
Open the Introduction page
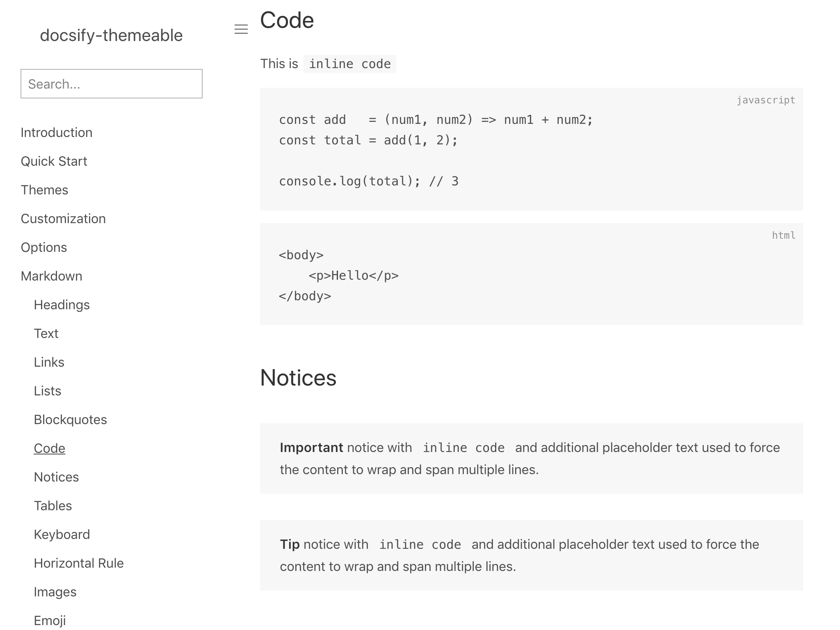pyautogui.click(x=57, y=132)
